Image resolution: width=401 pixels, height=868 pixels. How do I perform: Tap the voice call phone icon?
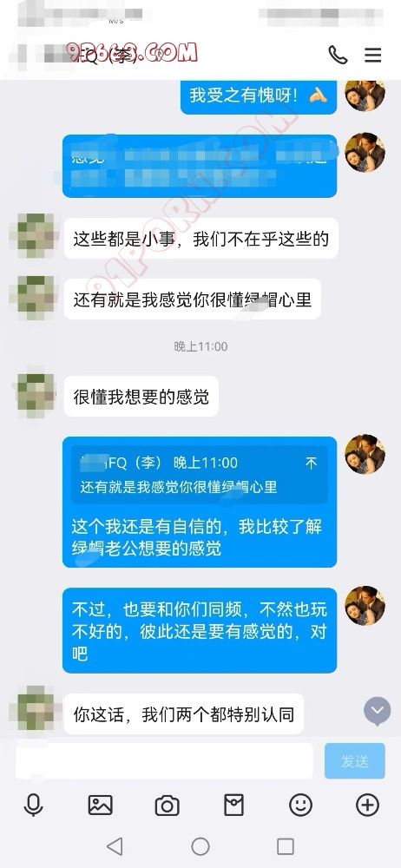(338, 55)
